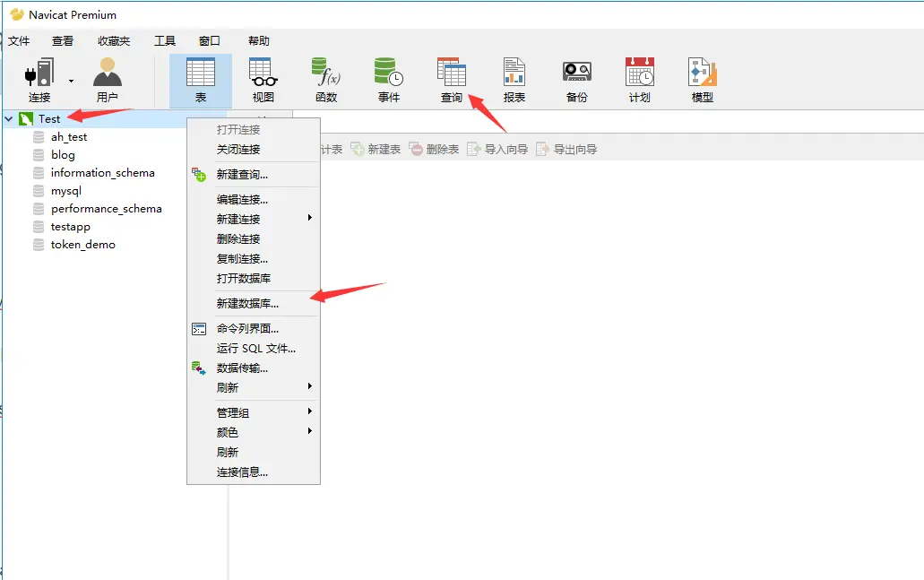Choose 删除连接 in the context menu

(x=254, y=238)
